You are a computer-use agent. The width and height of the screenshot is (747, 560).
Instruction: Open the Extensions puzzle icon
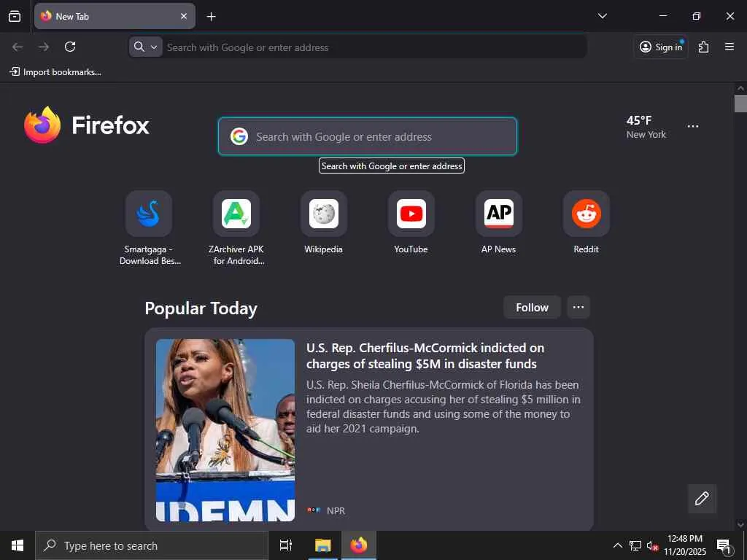point(703,47)
